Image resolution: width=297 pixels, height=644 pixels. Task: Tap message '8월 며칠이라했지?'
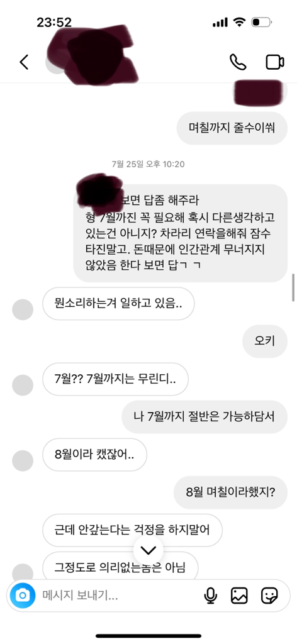click(230, 492)
